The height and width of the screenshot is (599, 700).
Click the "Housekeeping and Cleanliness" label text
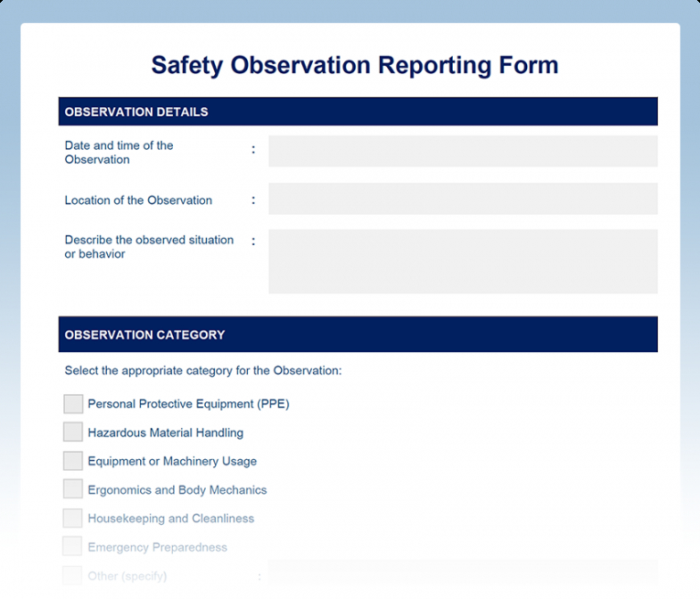pyautogui.click(x=170, y=519)
